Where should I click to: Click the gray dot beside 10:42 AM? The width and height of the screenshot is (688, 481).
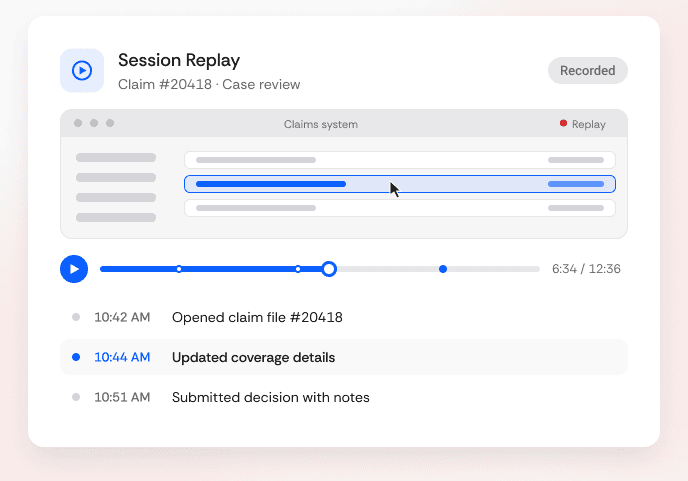pyautogui.click(x=76, y=317)
